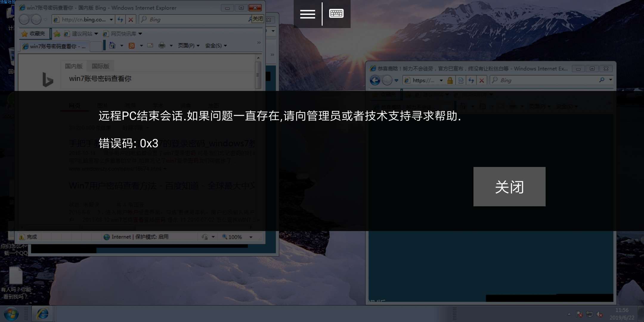
Task: Open a new blank tab in the left IE window
Action: click(96, 46)
